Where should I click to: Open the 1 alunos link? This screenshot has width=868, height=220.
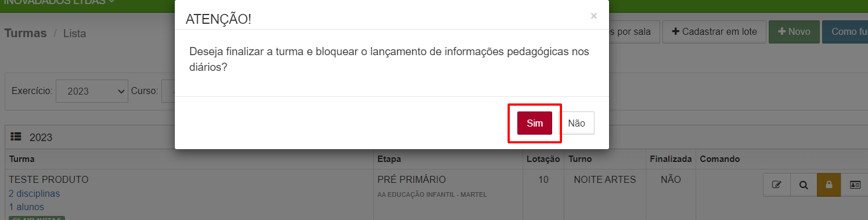coord(26,207)
